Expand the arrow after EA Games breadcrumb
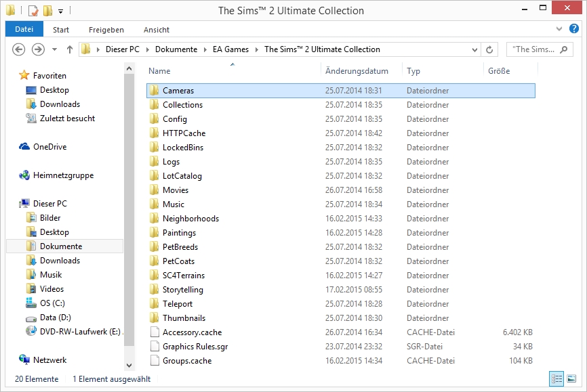The width and height of the screenshot is (587, 392). pyautogui.click(x=257, y=49)
